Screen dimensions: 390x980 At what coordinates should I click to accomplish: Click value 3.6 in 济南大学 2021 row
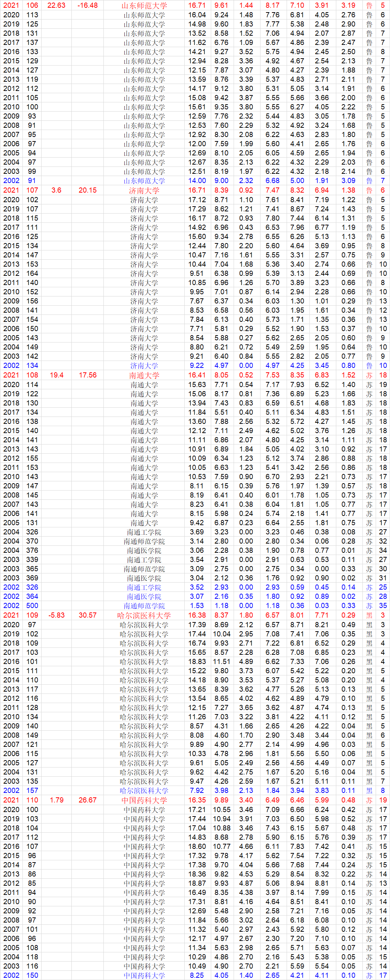click(x=56, y=190)
